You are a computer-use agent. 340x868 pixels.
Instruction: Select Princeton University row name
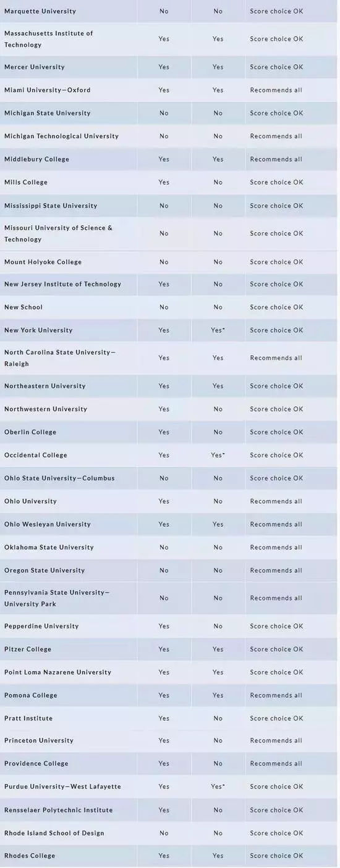point(39,740)
